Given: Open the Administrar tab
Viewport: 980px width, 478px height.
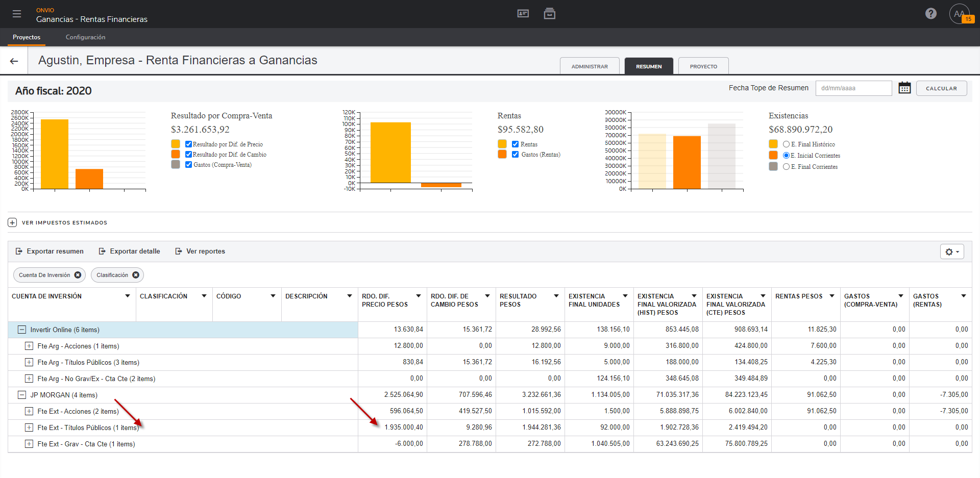Looking at the screenshot, I should [589, 66].
